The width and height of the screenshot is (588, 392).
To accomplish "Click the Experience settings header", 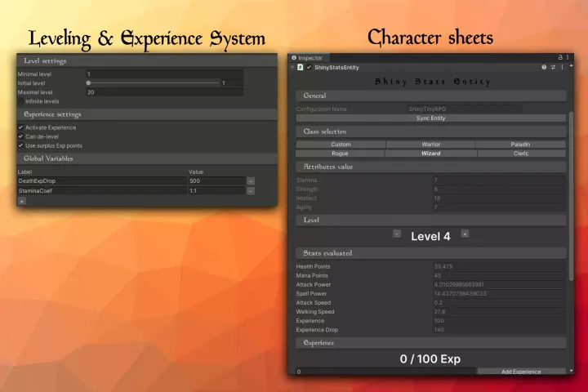I will (x=147, y=114).
